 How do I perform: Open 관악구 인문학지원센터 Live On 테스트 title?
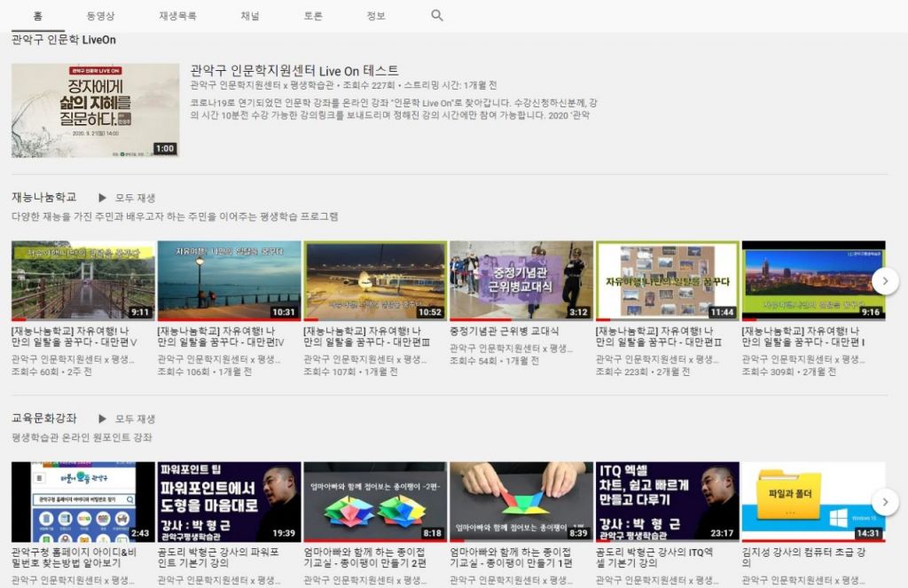coord(294,70)
